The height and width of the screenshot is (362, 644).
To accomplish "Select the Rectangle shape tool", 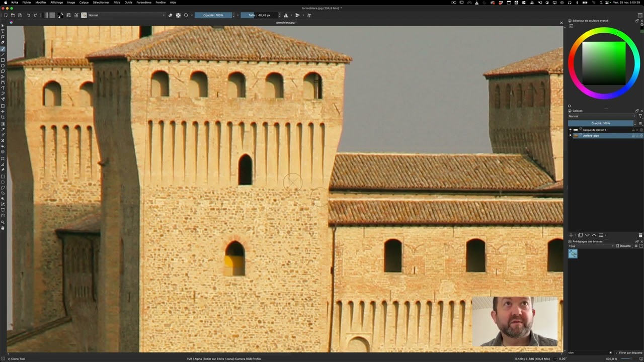I will (x=3, y=60).
